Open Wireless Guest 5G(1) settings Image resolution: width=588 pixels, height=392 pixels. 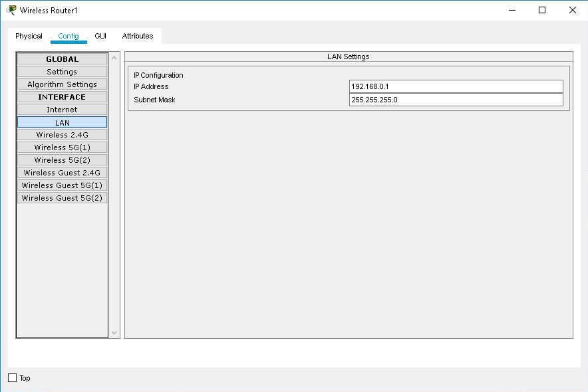pos(63,185)
